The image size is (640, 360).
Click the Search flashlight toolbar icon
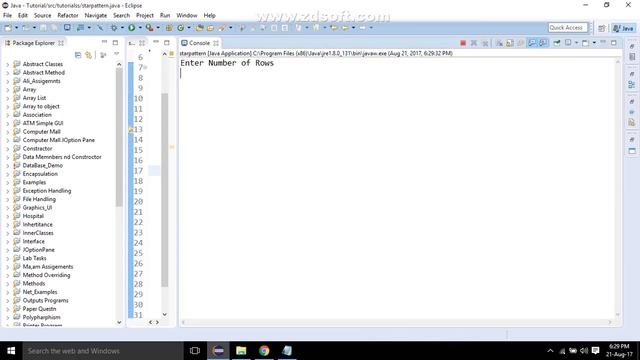[x=222, y=28]
